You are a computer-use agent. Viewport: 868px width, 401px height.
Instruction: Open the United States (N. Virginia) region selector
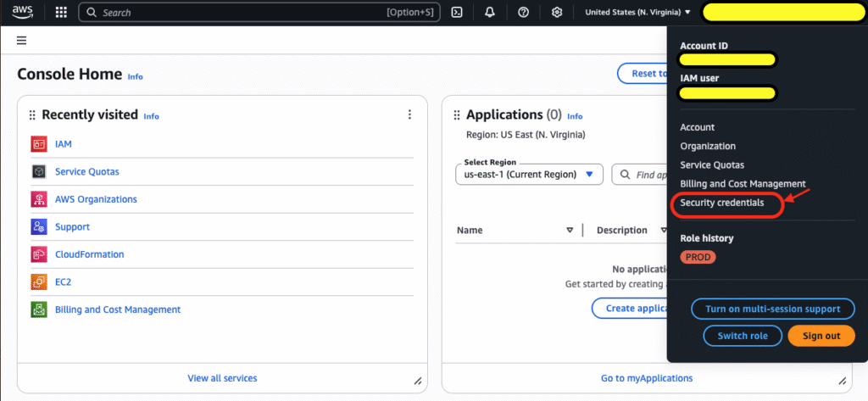(x=637, y=12)
